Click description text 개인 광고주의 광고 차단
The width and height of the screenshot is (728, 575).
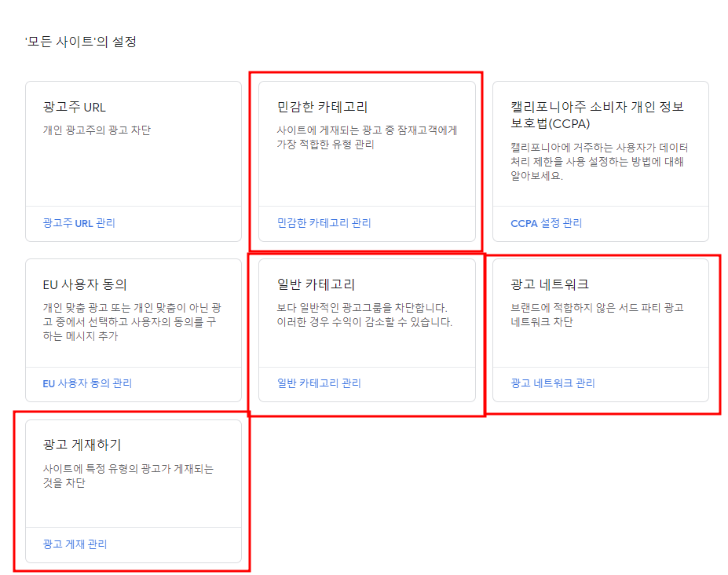coord(97,130)
